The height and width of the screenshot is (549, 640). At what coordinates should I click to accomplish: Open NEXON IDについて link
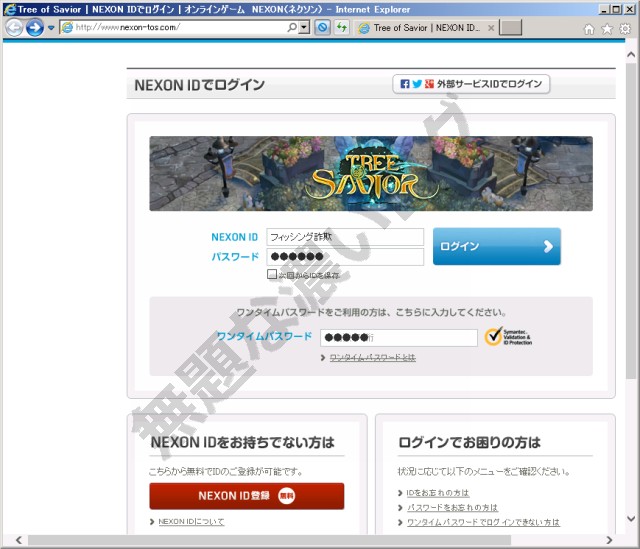191,522
